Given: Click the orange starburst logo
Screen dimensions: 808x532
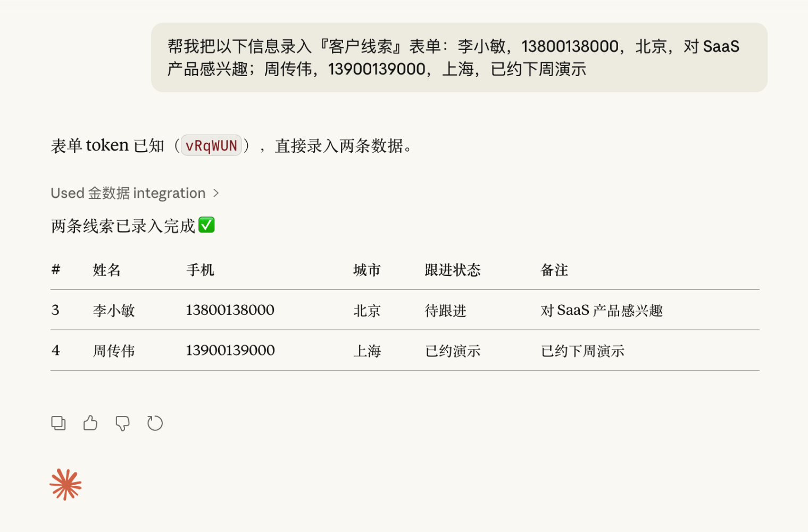Looking at the screenshot, I should [x=65, y=485].
